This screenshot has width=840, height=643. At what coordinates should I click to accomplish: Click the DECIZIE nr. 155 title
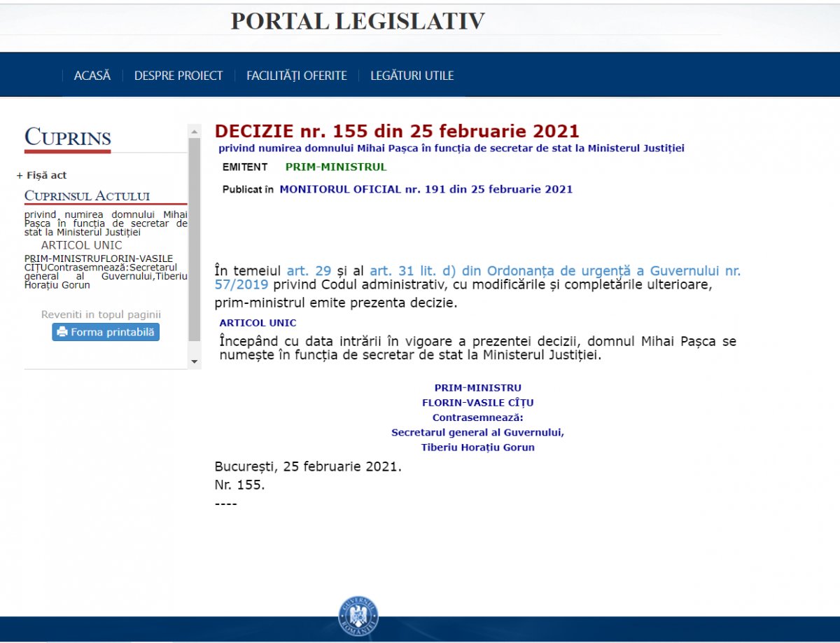(x=397, y=131)
